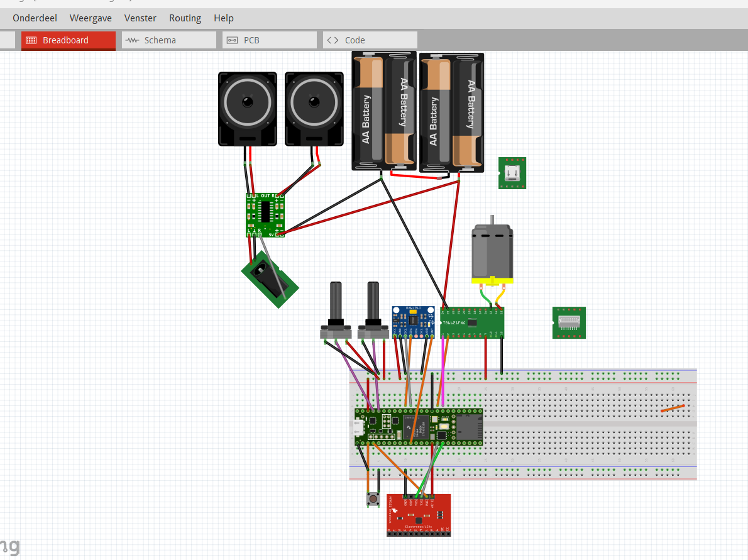
Task: Click the left AA battery holder
Action: [383, 111]
